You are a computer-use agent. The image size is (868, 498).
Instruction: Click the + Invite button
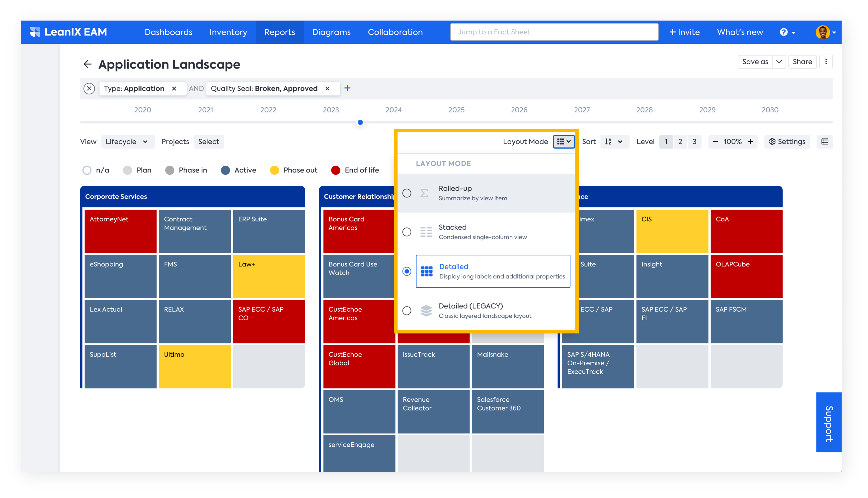pos(684,32)
